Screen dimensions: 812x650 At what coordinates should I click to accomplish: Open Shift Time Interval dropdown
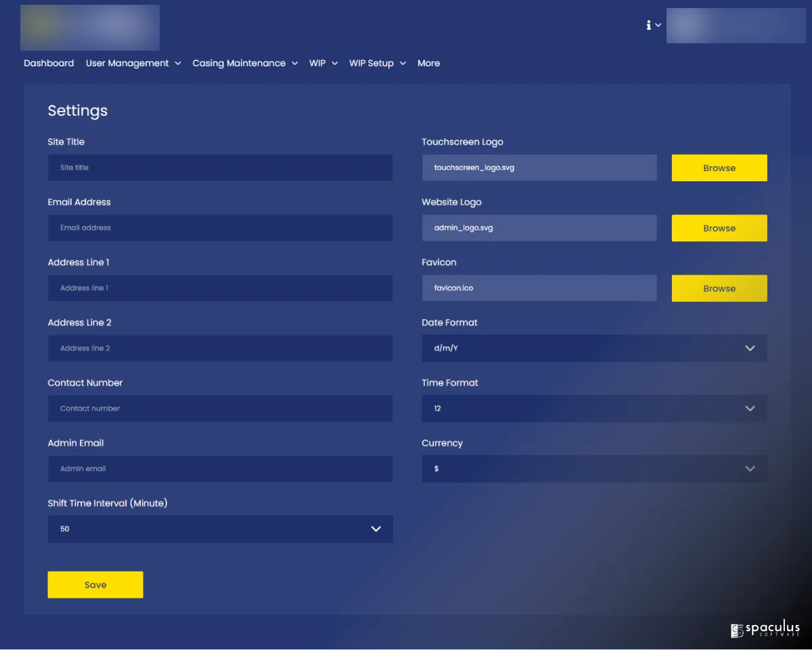220,529
